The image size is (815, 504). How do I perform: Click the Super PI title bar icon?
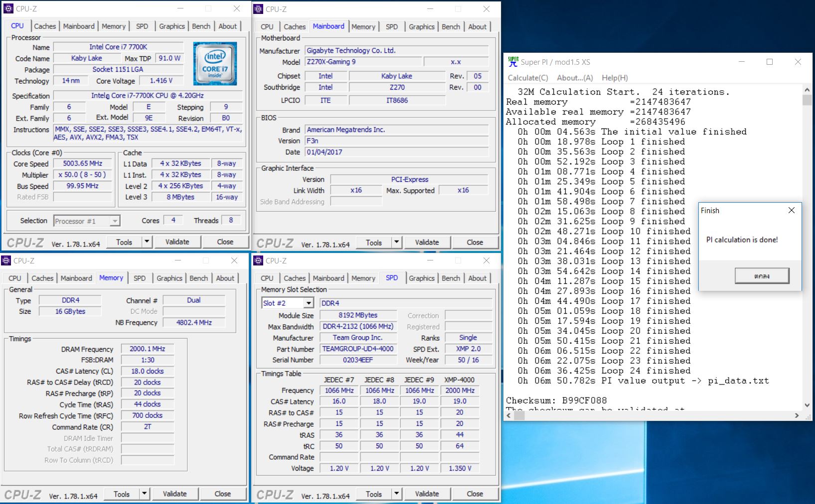[x=513, y=62]
